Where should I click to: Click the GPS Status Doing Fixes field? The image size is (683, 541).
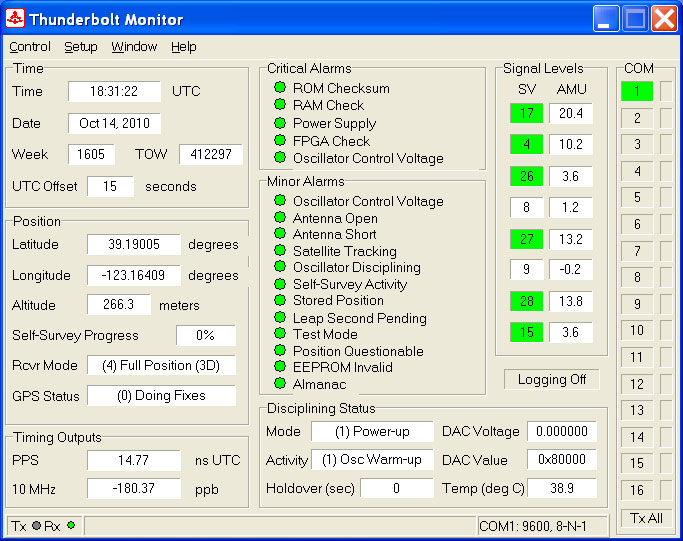(x=161, y=395)
